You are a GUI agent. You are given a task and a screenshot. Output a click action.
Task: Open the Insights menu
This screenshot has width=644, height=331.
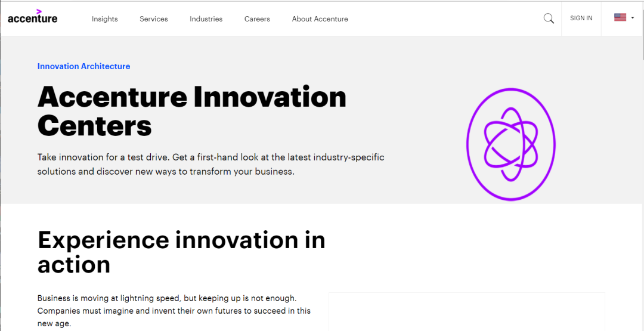pos(105,19)
